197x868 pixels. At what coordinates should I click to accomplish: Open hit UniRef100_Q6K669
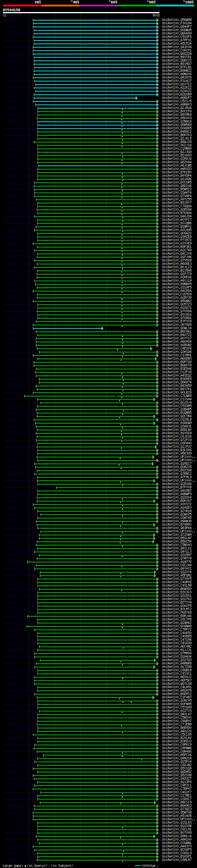pos(177,33)
